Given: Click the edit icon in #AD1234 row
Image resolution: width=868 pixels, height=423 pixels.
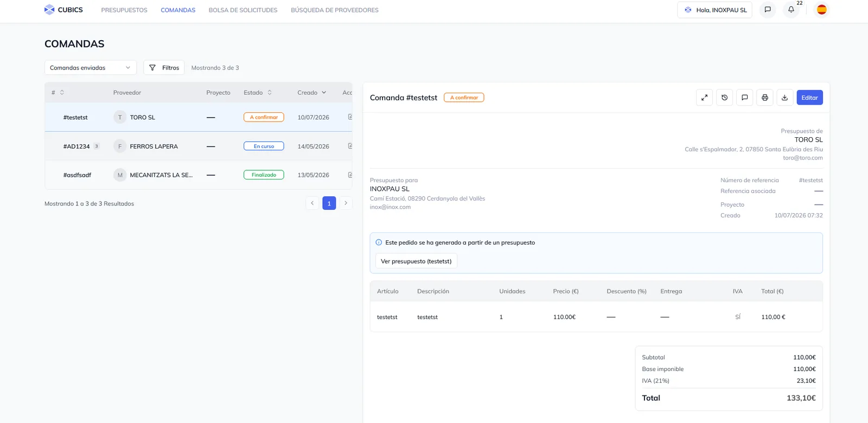Looking at the screenshot, I should pos(350,146).
